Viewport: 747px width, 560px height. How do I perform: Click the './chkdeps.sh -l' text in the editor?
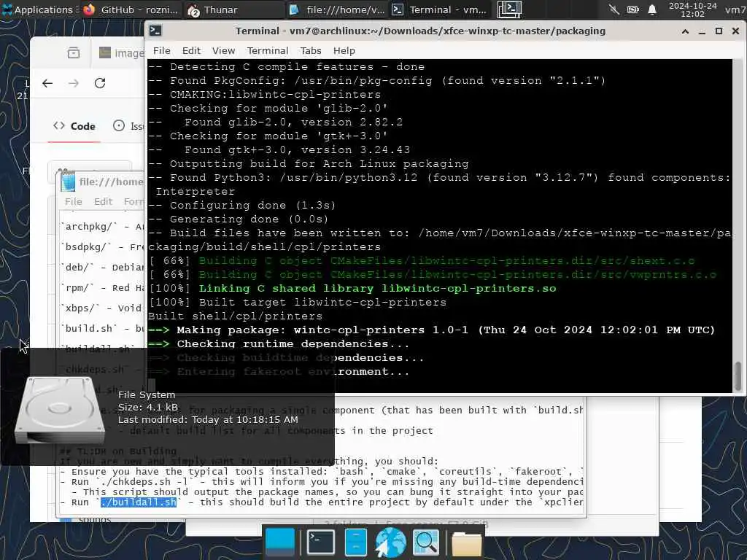click(145, 482)
